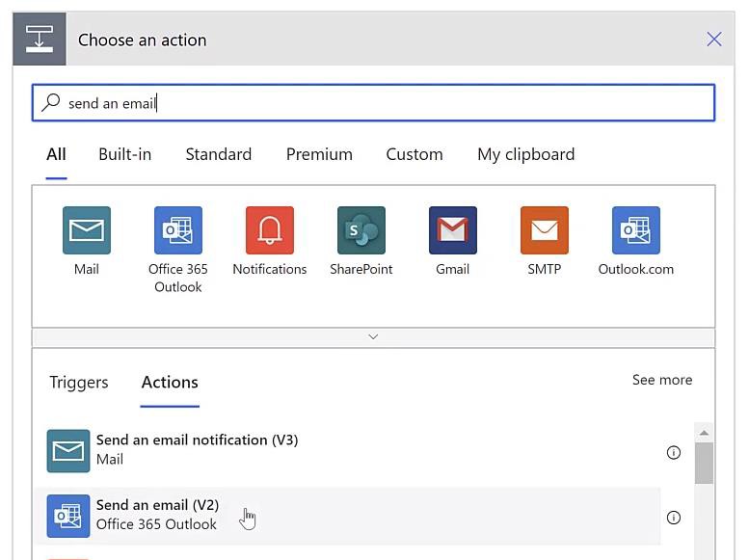Switch to the Triggers tab

79,383
